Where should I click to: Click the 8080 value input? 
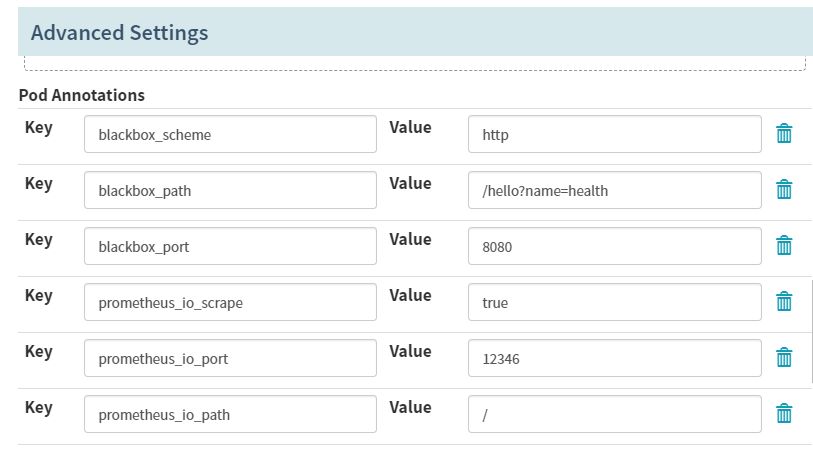614,246
